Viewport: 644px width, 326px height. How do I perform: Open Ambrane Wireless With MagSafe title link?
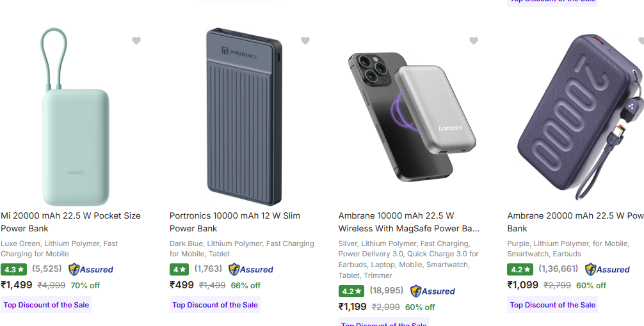tap(408, 222)
